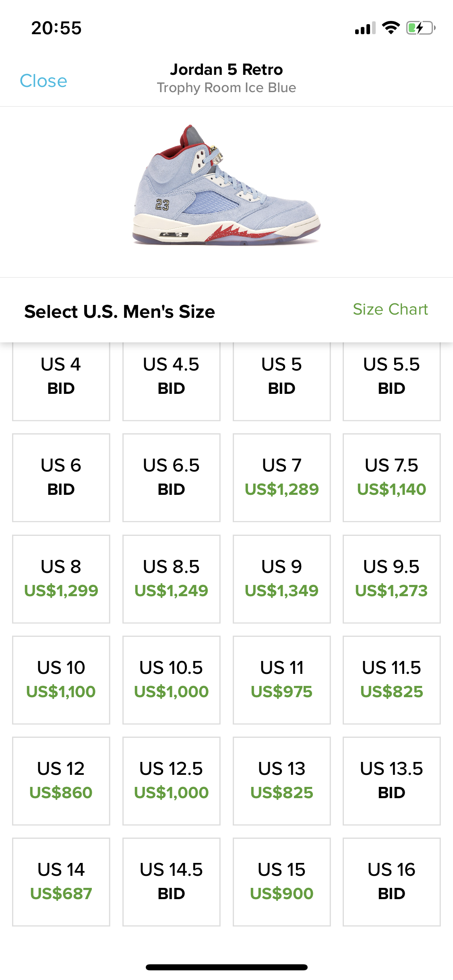The width and height of the screenshot is (453, 980).
Task: Pick size US 14 at US$687
Action: point(61,882)
